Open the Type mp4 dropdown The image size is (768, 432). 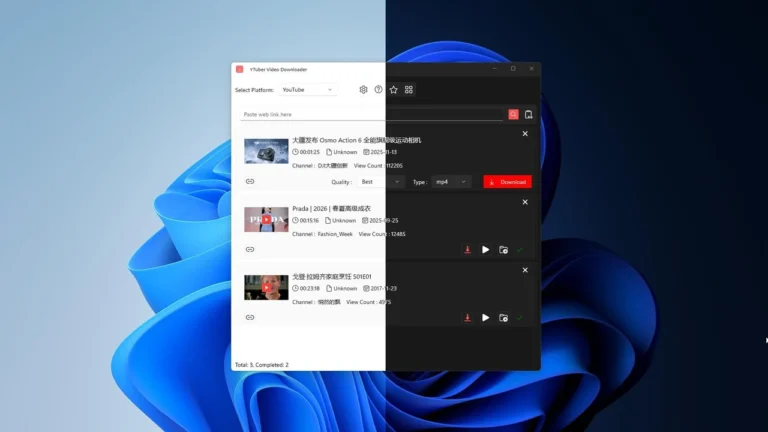451,182
